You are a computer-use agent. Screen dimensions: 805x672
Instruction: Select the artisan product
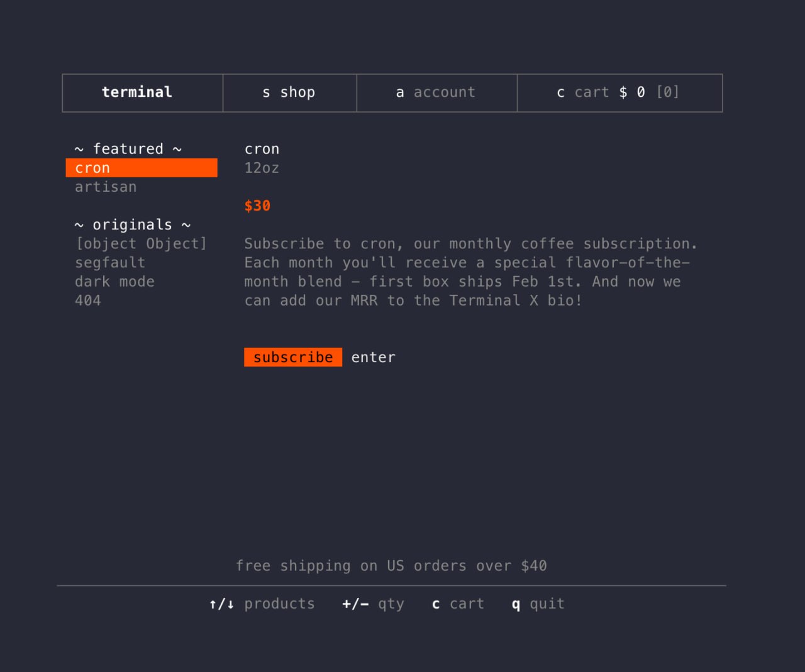click(106, 187)
